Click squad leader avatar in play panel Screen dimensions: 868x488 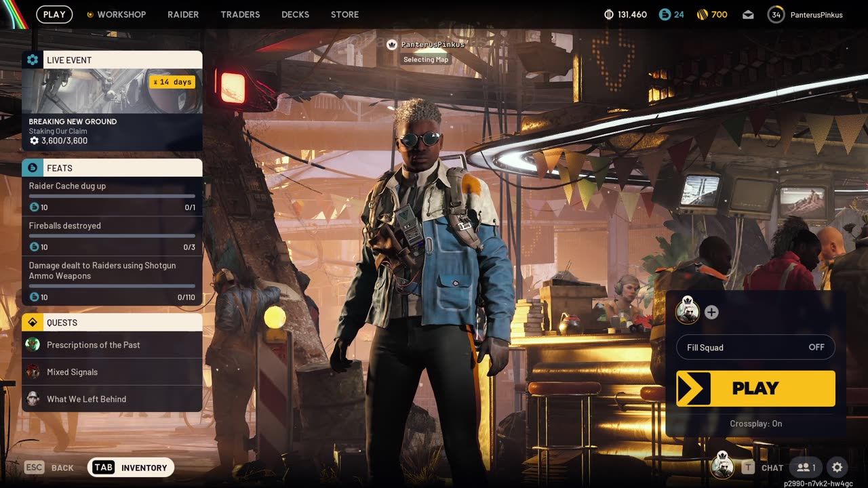click(x=688, y=310)
